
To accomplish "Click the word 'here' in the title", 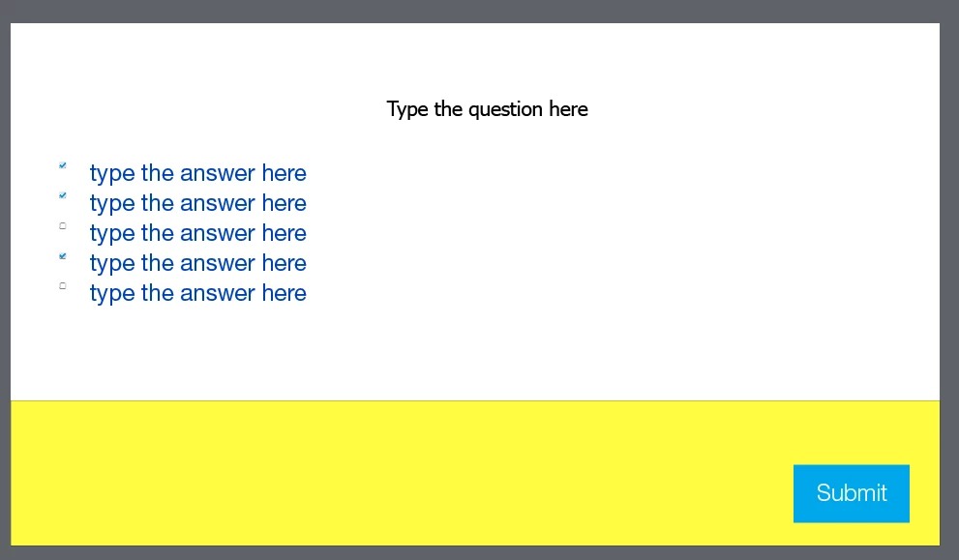I will click(x=569, y=109).
